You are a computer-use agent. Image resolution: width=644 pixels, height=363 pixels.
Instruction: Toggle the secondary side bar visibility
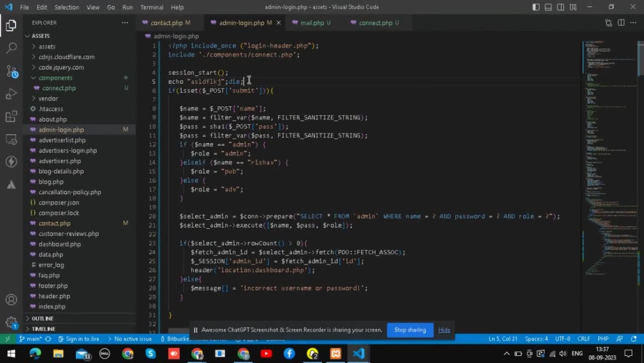point(561,7)
